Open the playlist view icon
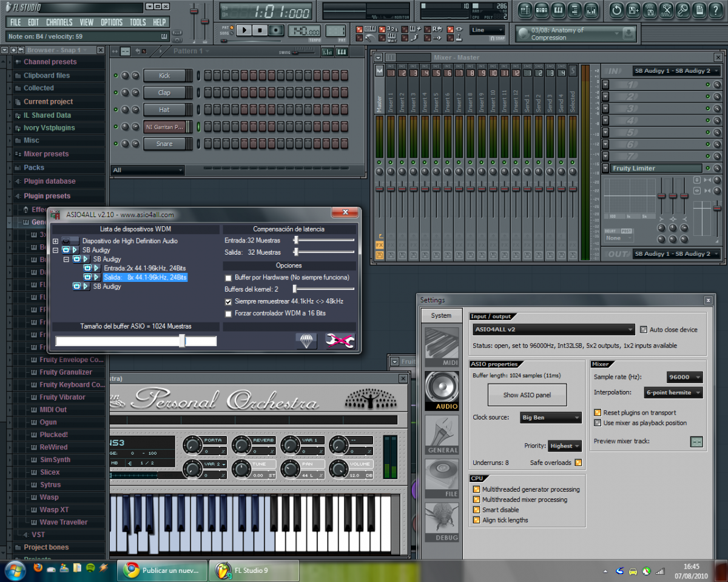The width and height of the screenshot is (728, 582). coord(525,10)
